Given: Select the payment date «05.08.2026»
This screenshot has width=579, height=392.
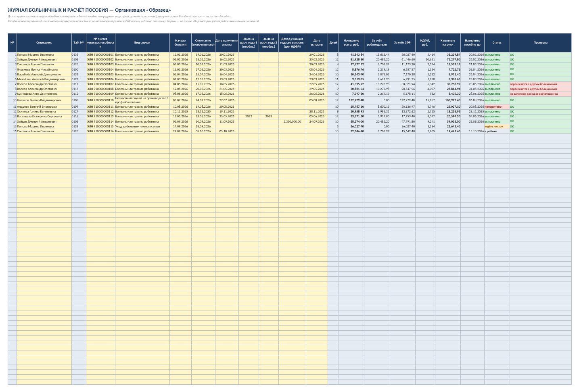Looking at the screenshot, I should tap(317, 100).
